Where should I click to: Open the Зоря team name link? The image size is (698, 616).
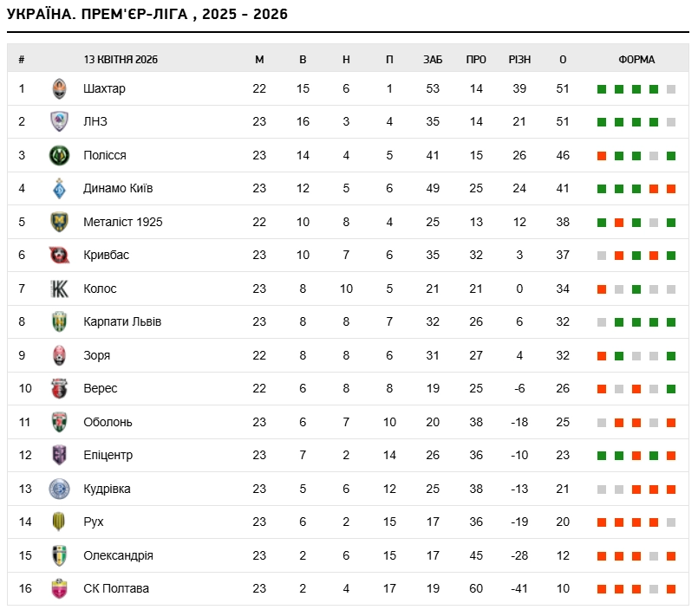coord(96,355)
